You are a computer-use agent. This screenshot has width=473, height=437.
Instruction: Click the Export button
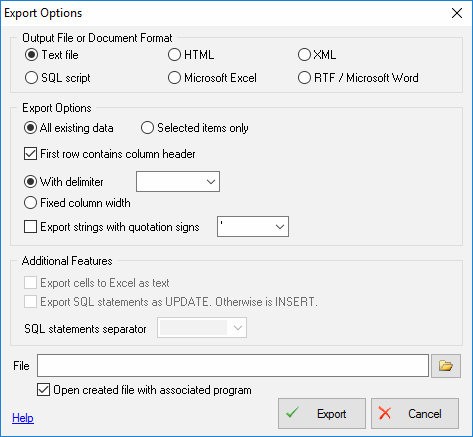click(x=322, y=414)
